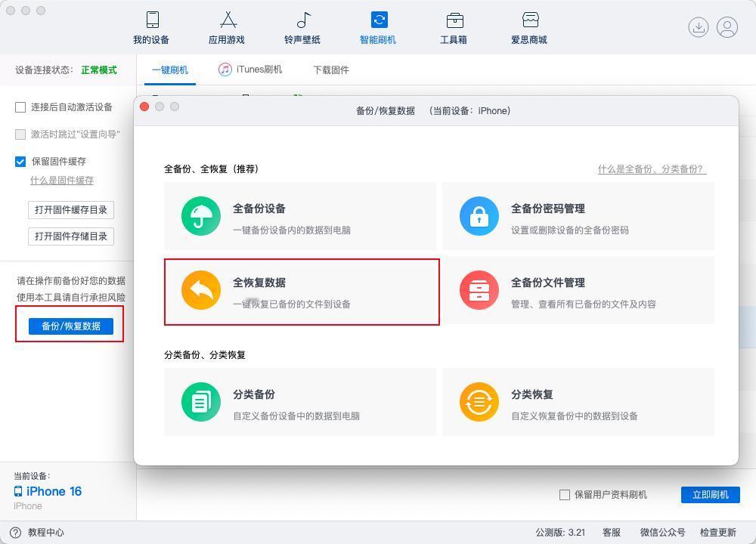Uncheck 保留固件缓存 checkbox
Image resolution: width=756 pixels, height=544 pixels.
(20, 162)
